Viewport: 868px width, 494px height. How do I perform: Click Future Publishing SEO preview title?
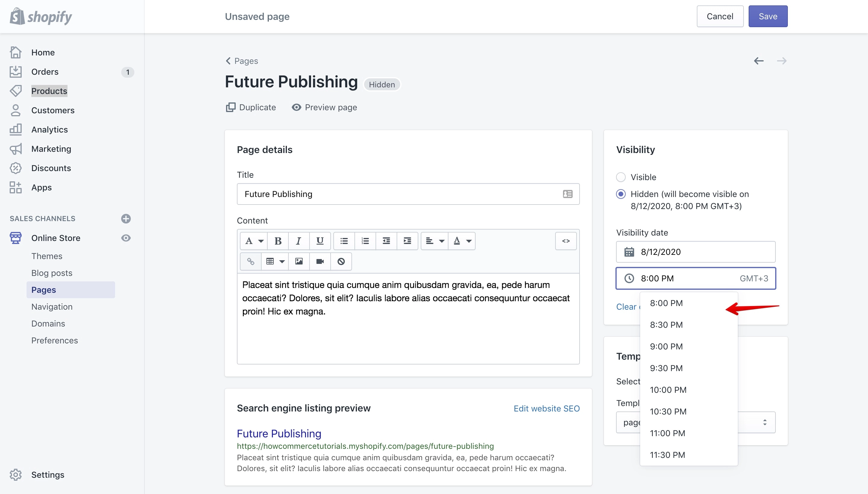click(279, 434)
